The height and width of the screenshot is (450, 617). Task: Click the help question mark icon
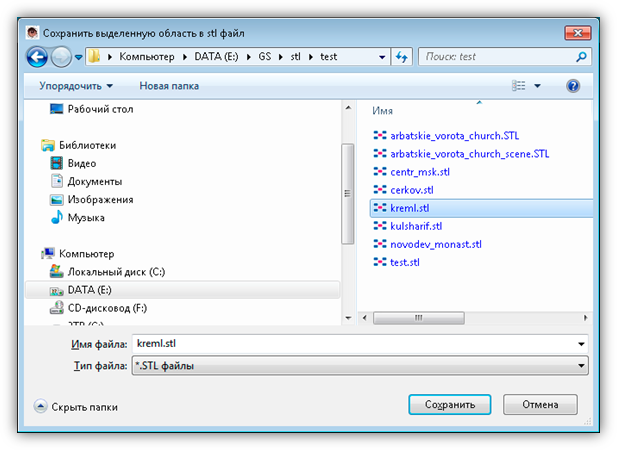[x=573, y=86]
